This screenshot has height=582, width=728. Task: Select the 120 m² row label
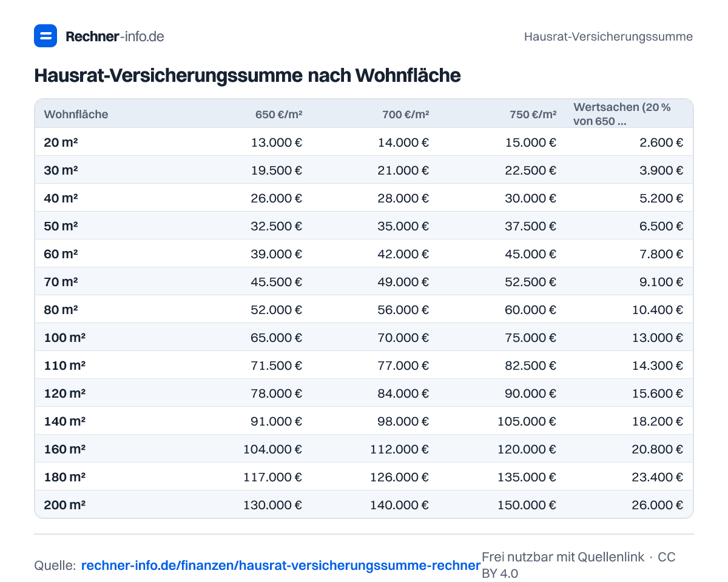pos(64,393)
